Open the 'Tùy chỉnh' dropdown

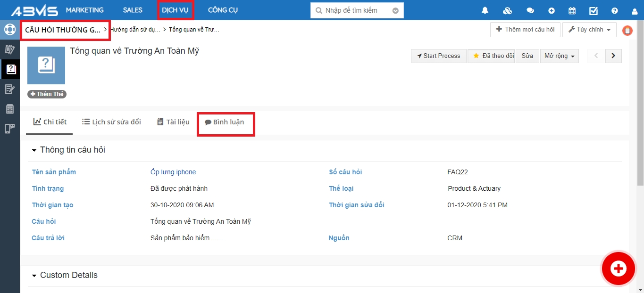click(589, 30)
